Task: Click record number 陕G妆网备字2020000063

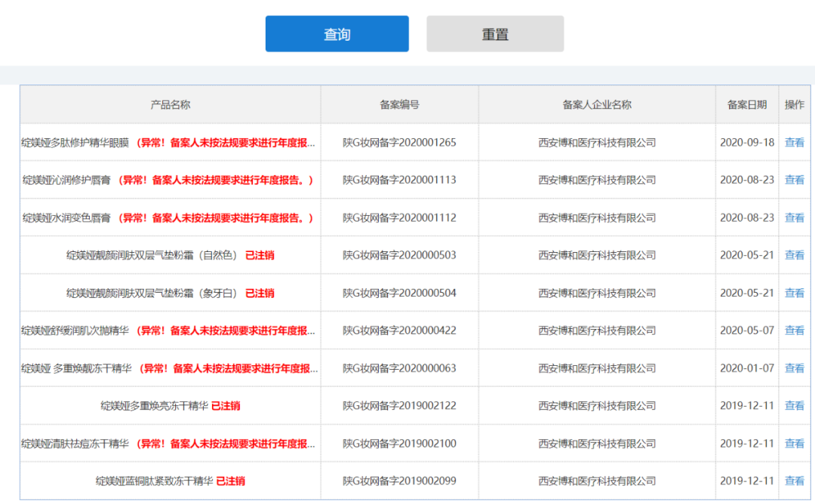Action: click(399, 368)
